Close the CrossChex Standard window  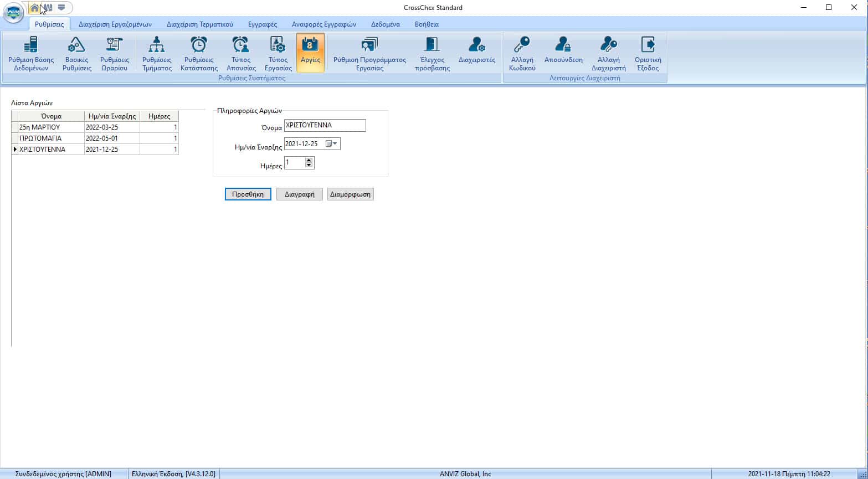coord(854,7)
